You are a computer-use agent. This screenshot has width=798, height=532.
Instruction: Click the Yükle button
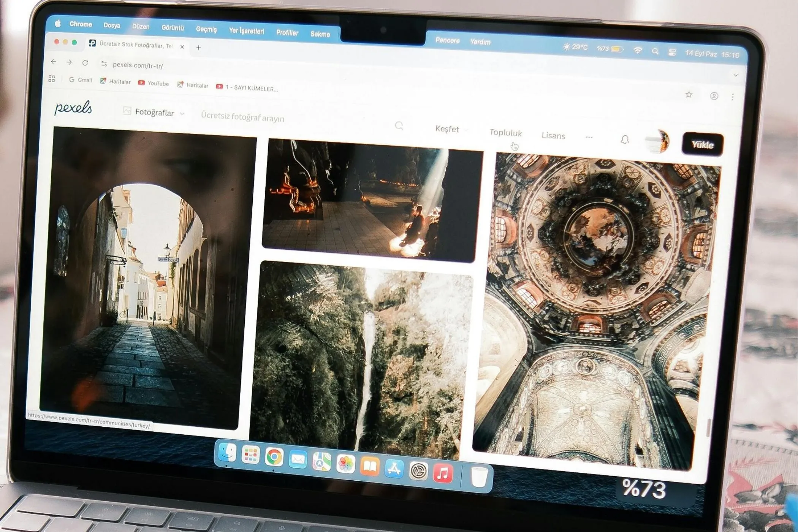(x=703, y=145)
